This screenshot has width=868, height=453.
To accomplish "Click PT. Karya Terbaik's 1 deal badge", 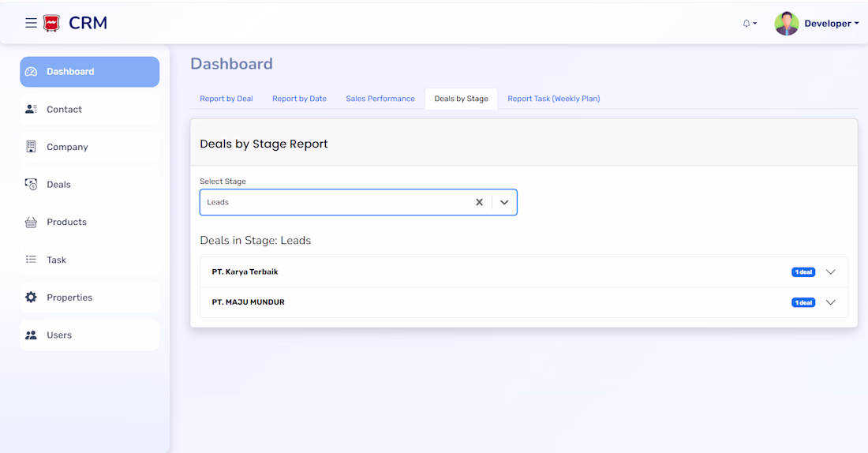I will tap(803, 272).
